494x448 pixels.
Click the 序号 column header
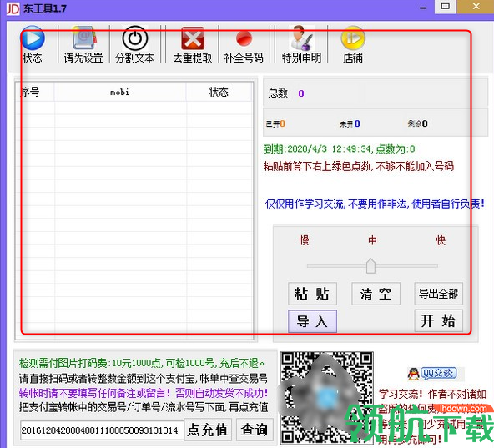[x=35, y=92]
